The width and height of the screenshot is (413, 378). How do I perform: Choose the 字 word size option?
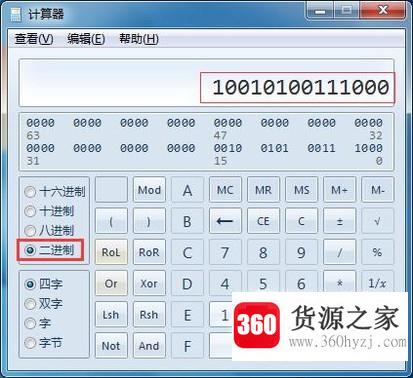tap(38, 323)
